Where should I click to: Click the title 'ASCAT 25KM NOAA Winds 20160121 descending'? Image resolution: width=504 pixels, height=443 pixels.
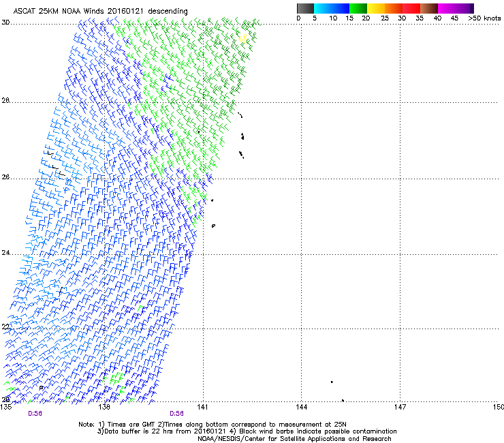pos(100,12)
